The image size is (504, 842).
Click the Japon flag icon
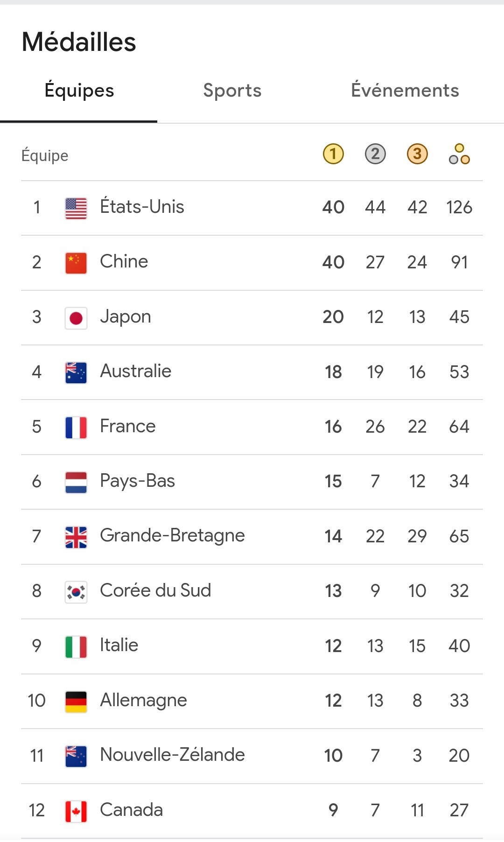point(76,318)
